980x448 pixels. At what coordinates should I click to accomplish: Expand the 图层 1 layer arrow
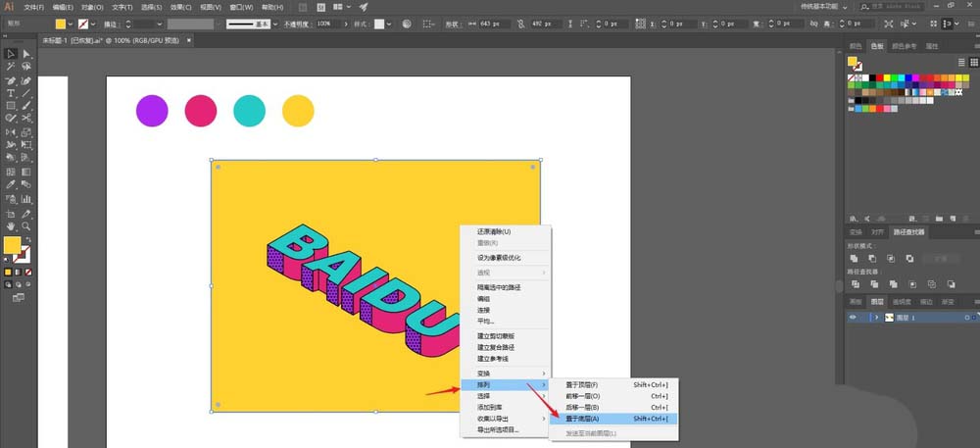pyautogui.click(x=877, y=318)
